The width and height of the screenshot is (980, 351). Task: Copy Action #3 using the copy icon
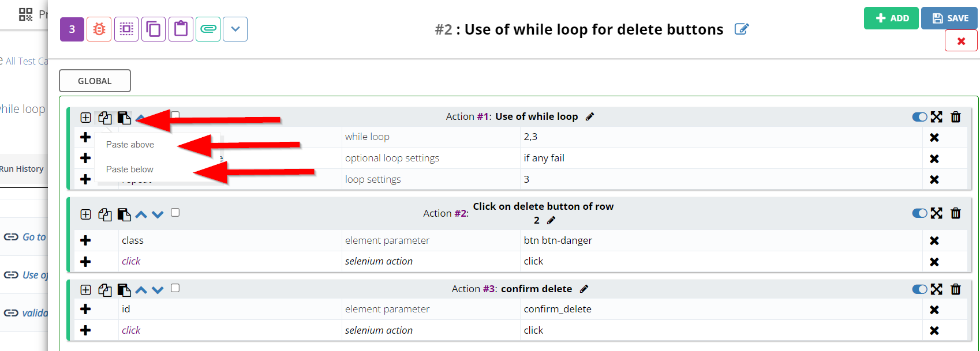104,290
